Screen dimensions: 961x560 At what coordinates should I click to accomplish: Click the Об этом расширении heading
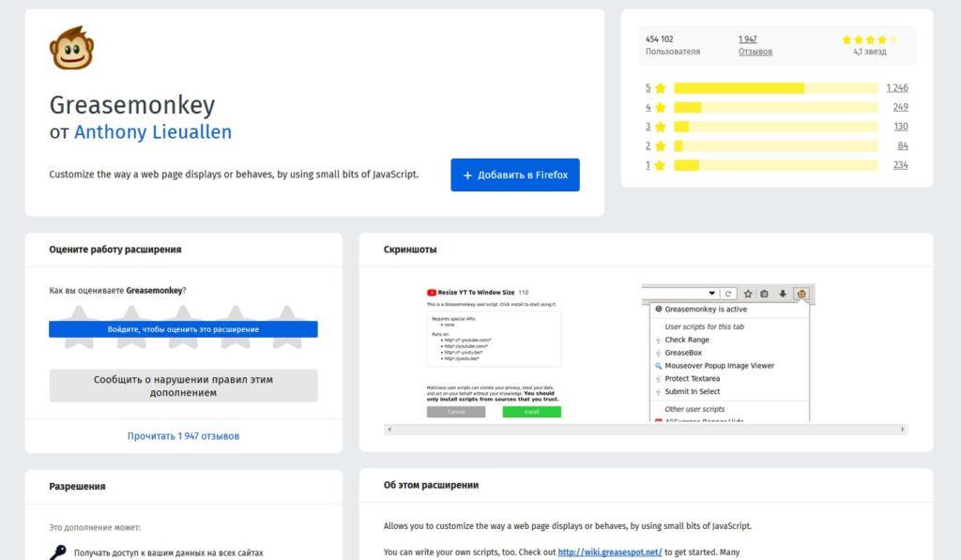431,485
